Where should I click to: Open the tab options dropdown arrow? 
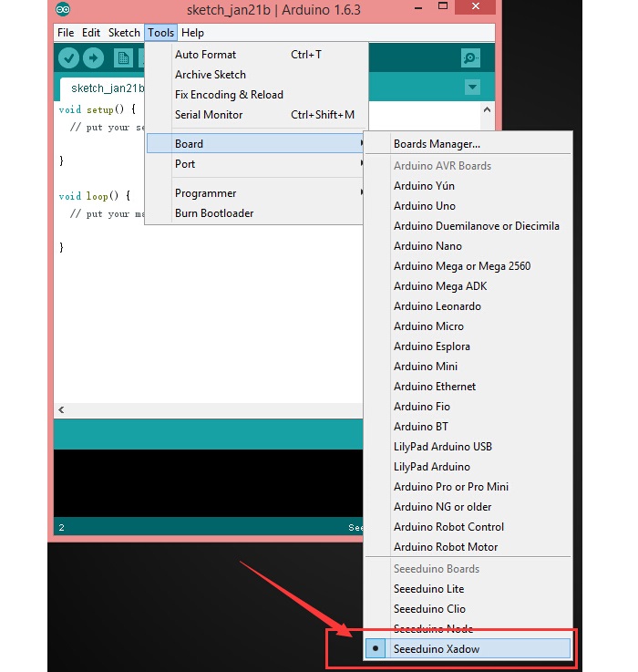pos(471,88)
